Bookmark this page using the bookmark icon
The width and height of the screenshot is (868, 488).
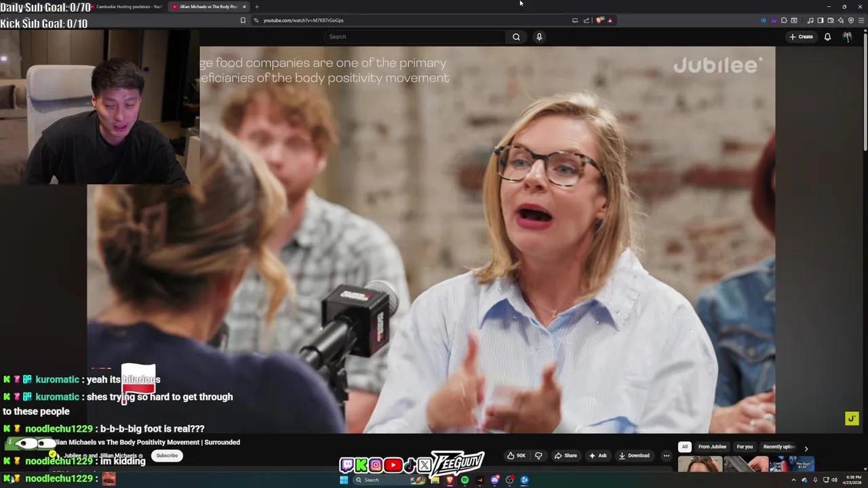[x=243, y=20]
